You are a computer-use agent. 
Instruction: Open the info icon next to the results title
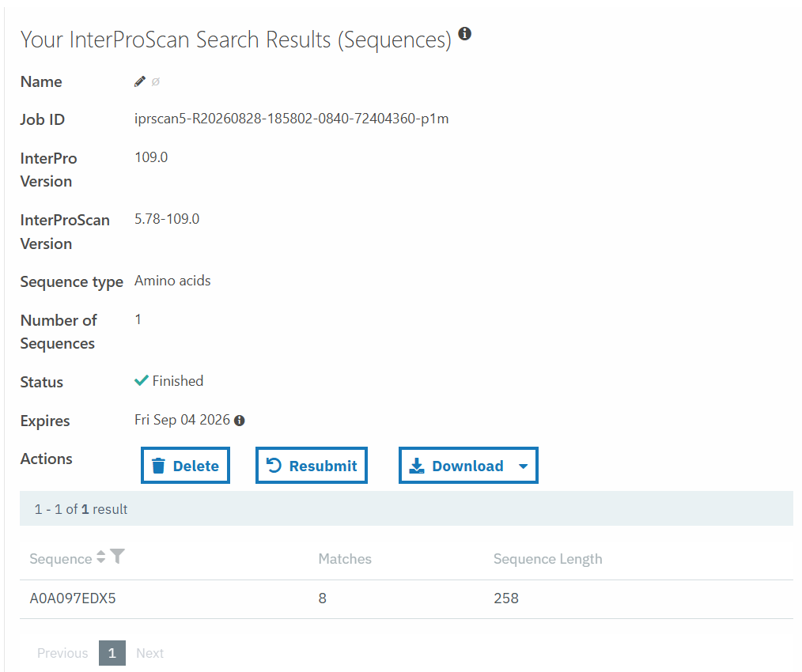coord(464,33)
